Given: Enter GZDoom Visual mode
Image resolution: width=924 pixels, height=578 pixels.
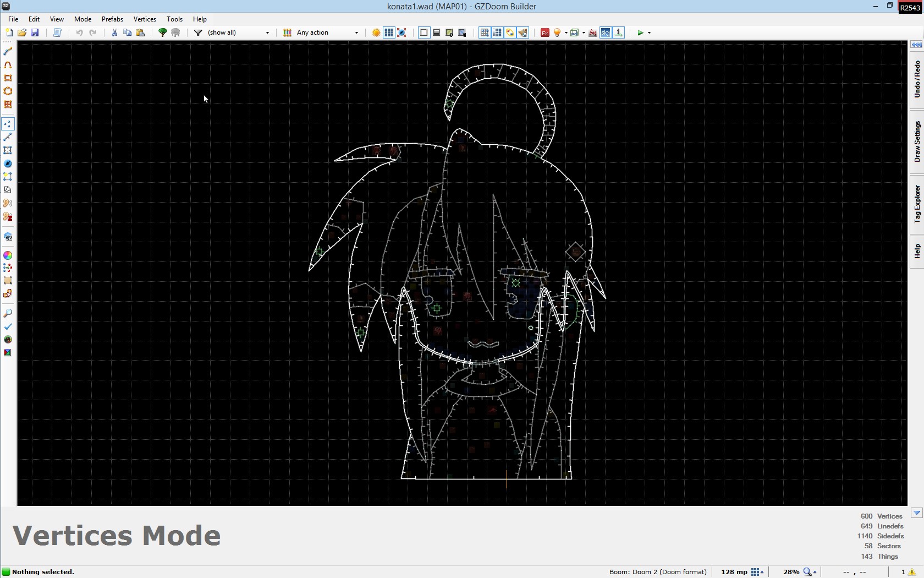Looking at the screenshot, I should tap(8, 237).
